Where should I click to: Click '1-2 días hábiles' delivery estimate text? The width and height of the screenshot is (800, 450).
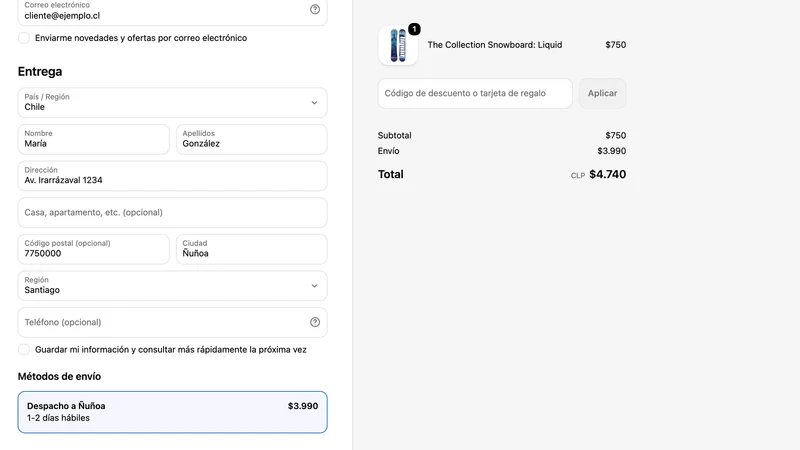(x=58, y=418)
